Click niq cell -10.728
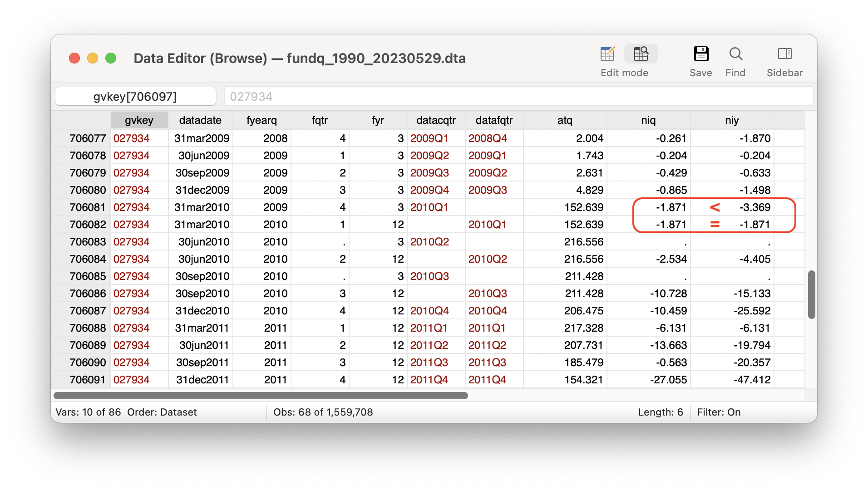Screen dimensions: 868x490 click(648, 294)
